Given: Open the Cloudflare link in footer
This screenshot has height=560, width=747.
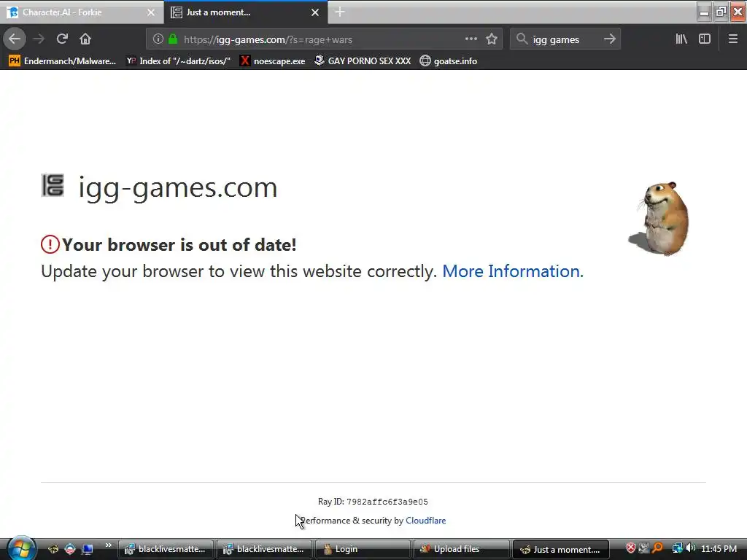Looking at the screenshot, I should point(425,521).
